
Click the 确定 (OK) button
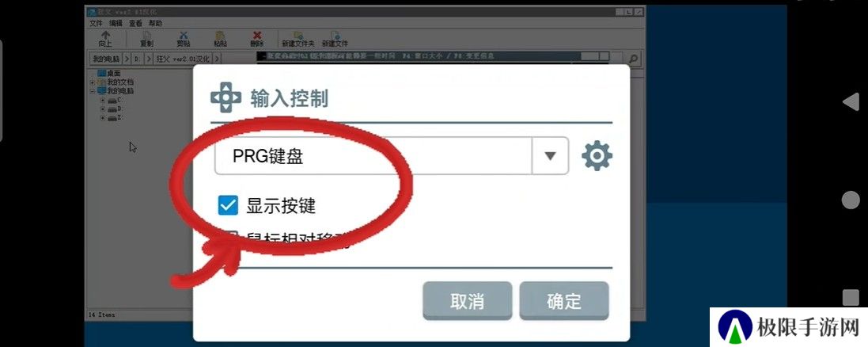[x=564, y=301]
